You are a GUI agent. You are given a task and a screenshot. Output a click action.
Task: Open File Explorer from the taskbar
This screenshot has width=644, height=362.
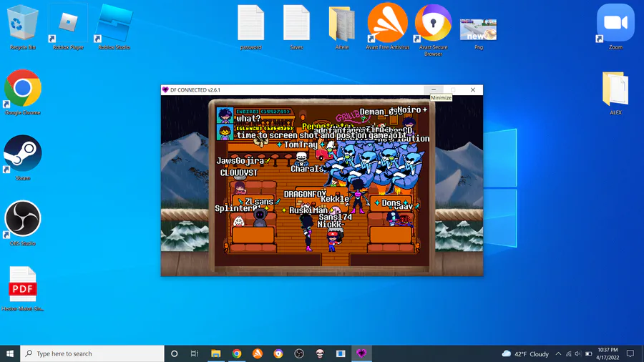215,353
